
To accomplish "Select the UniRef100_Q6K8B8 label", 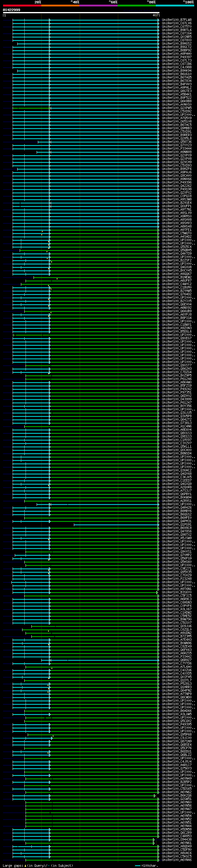I will pyautogui.click(x=177, y=101).
